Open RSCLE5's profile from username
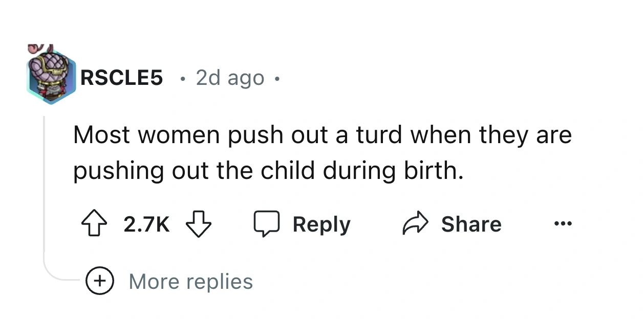 [x=121, y=78]
